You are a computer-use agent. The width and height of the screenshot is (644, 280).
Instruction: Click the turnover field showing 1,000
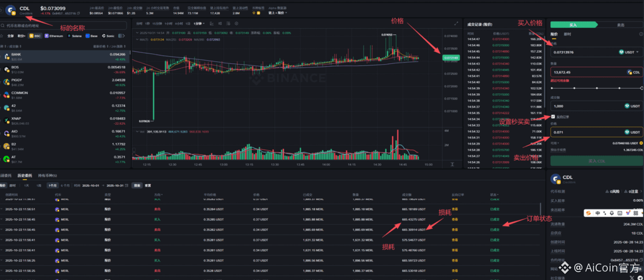pos(597,106)
